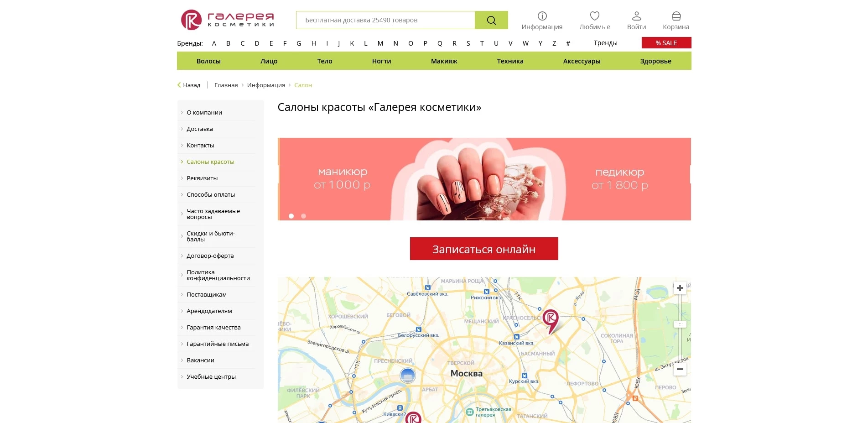
Task: Select the first carousel slide indicator
Action: [x=291, y=216]
